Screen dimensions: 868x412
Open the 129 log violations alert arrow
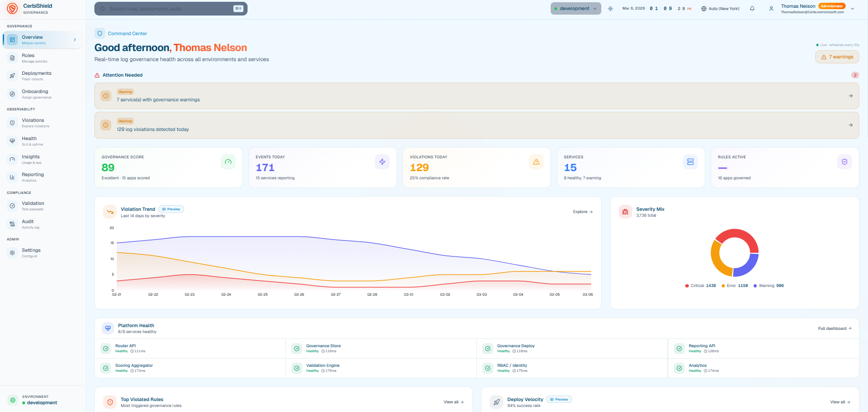pos(851,125)
